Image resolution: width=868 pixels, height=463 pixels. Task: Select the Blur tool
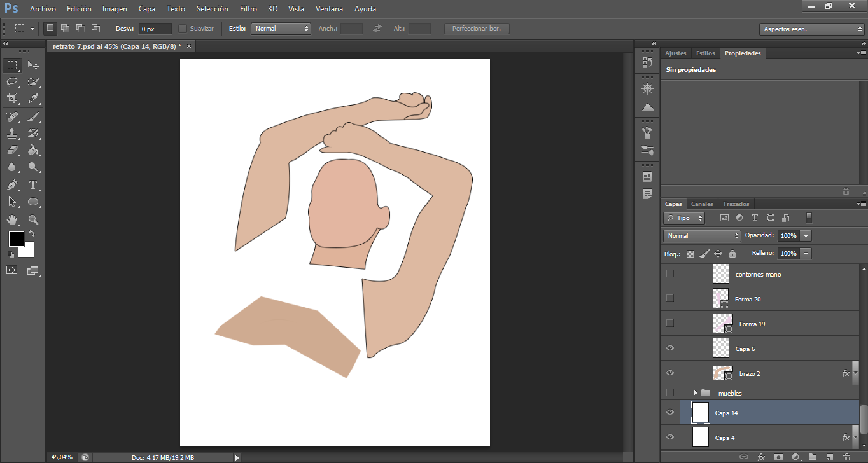coord(12,167)
